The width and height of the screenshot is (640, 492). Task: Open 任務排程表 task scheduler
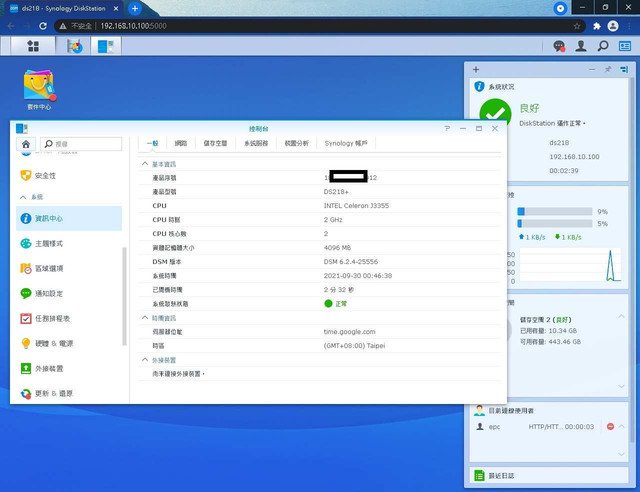69,318
